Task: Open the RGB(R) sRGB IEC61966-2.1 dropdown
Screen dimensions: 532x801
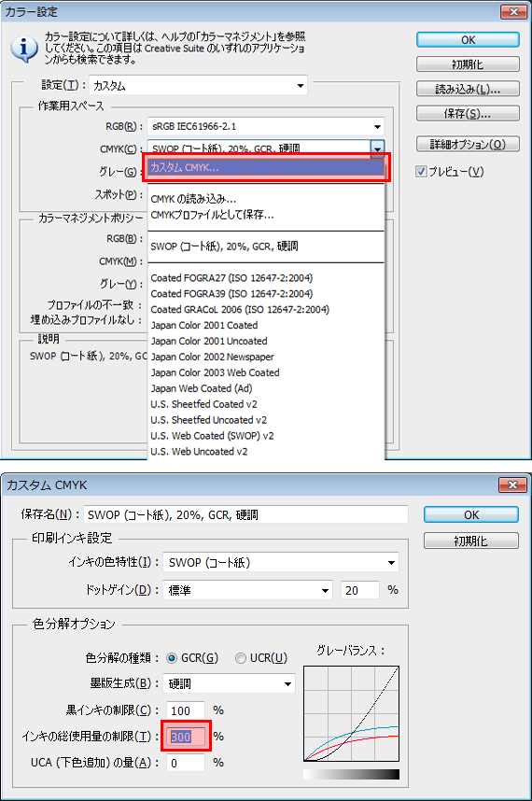Action: pos(265,127)
